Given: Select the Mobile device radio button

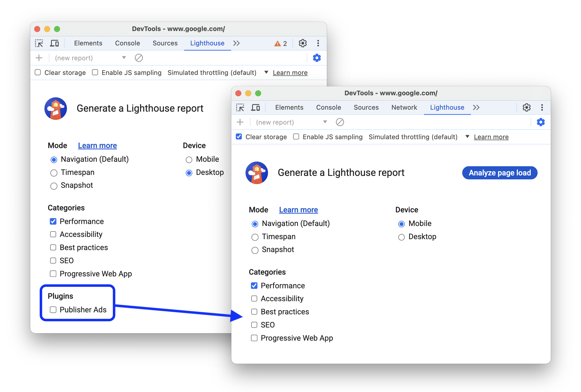Looking at the screenshot, I should pyautogui.click(x=400, y=224).
